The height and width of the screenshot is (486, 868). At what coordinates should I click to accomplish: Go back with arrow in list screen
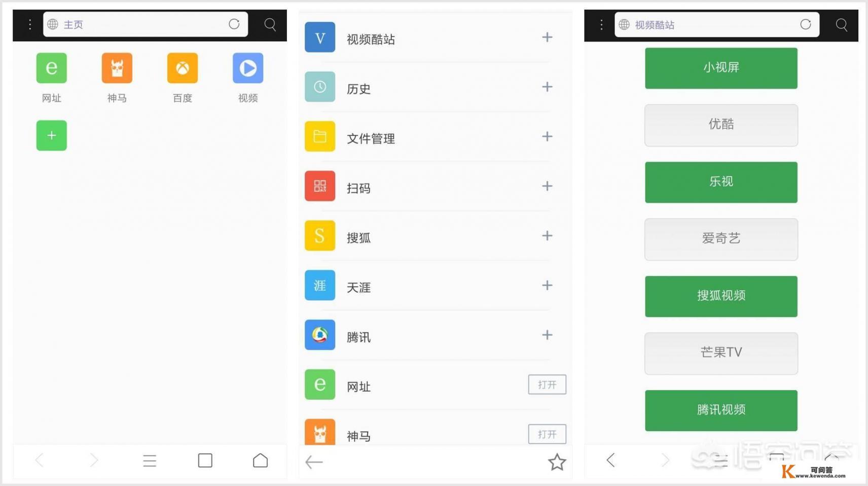point(314,462)
